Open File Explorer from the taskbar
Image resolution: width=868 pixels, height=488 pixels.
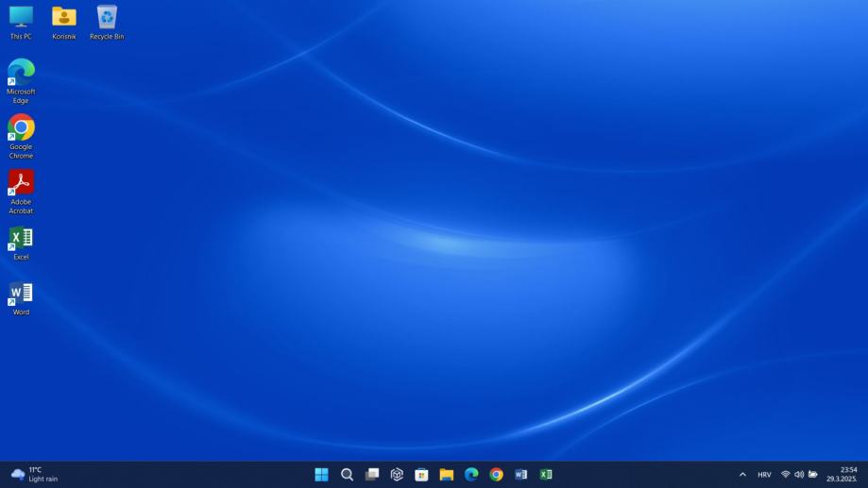447,475
